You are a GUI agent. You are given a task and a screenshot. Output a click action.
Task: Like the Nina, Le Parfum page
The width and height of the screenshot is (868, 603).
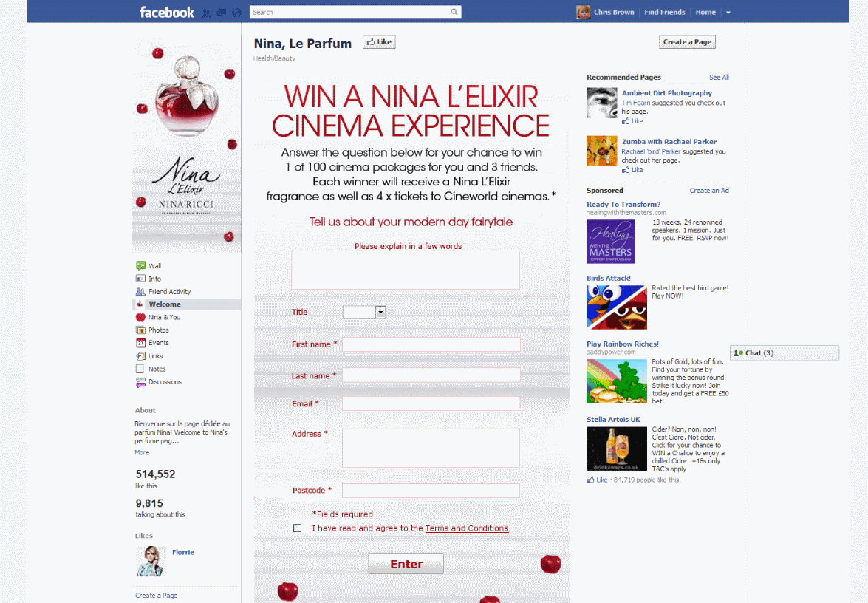(x=379, y=42)
